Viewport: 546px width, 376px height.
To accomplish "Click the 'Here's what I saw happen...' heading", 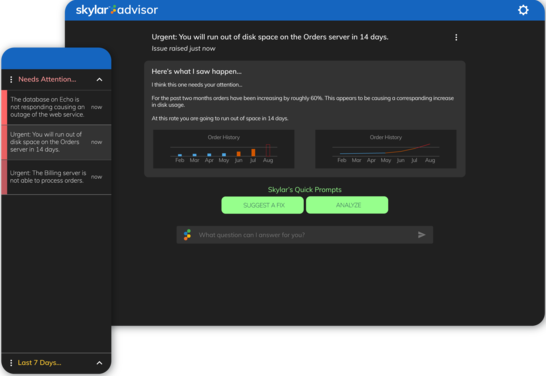I will pos(196,72).
